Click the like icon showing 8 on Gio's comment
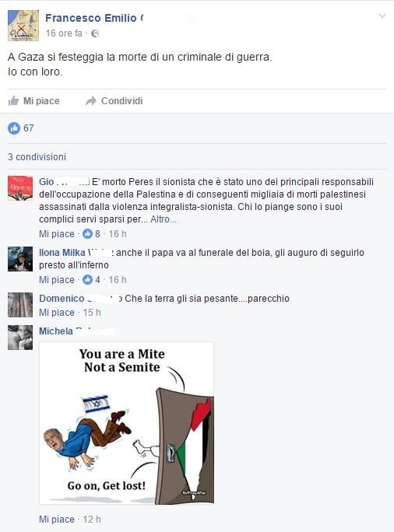The width and height of the screenshot is (394, 532). 88,234
